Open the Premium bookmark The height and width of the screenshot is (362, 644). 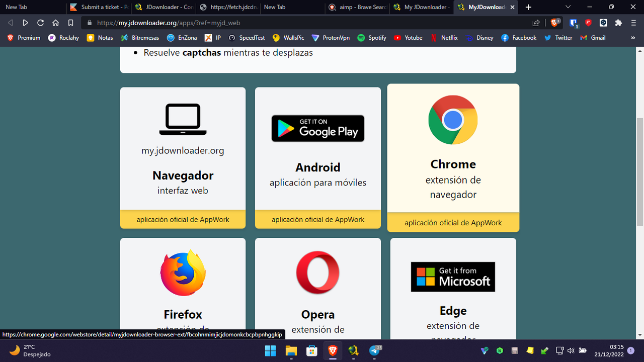coord(24,38)
